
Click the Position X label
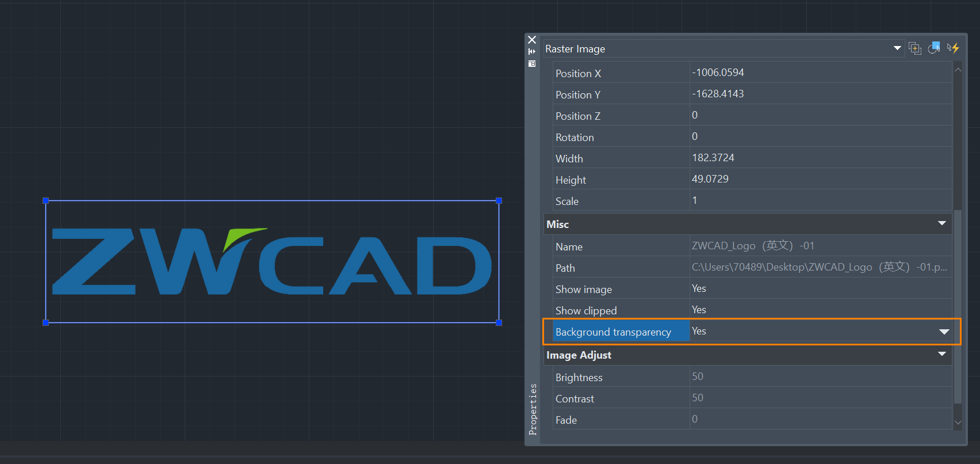pos(578,74)
